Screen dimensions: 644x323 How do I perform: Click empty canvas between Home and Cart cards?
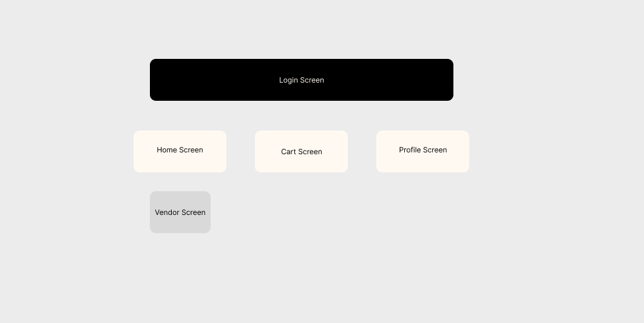(x=241, y=152)
